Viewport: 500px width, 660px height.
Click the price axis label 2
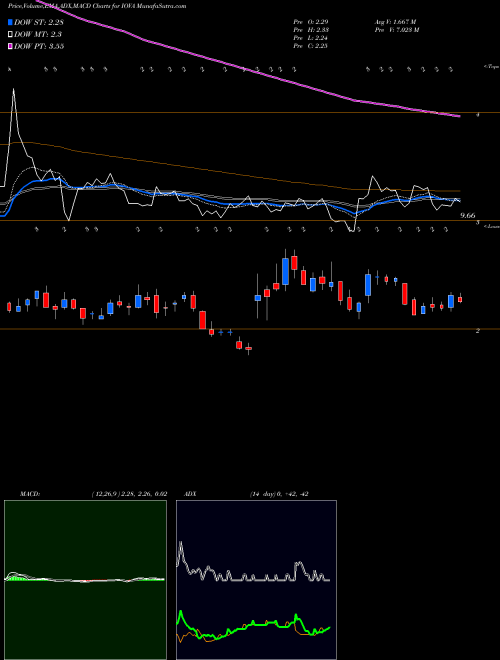point(478,331)
